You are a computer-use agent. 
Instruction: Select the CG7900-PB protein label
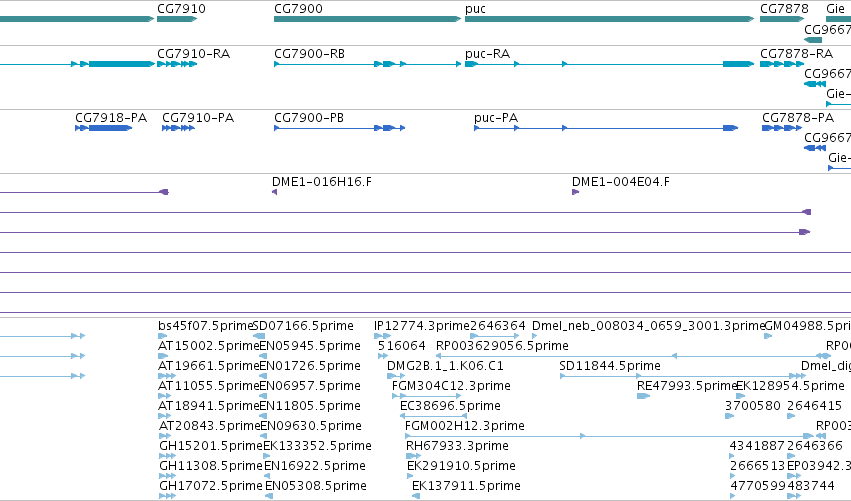309,118
